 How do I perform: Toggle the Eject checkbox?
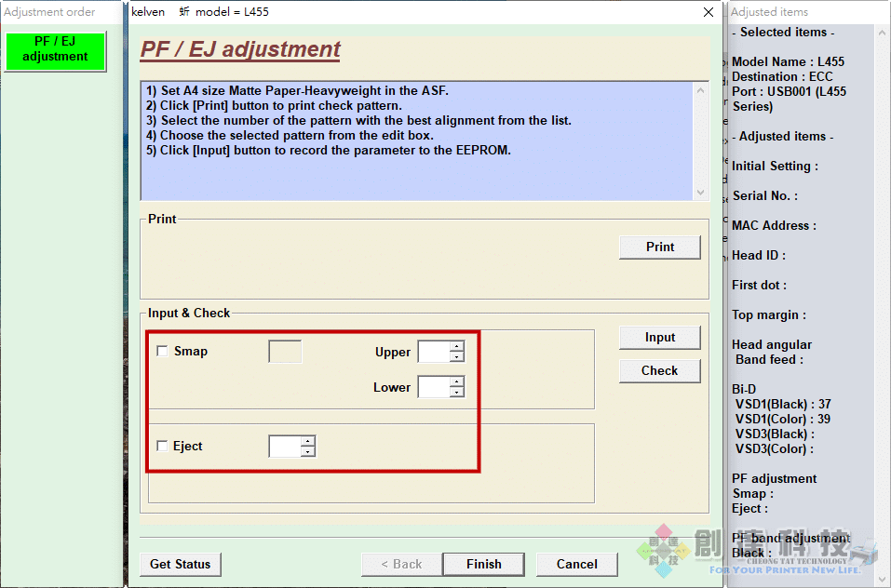[163, 447]
